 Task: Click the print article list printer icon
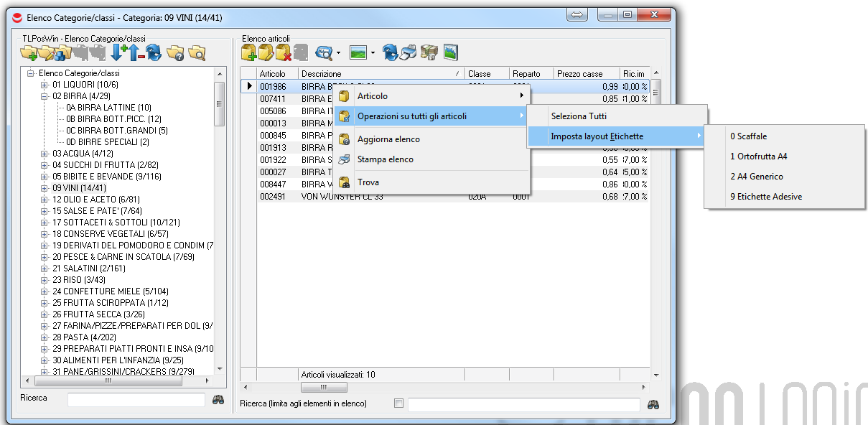coord(409,52)
